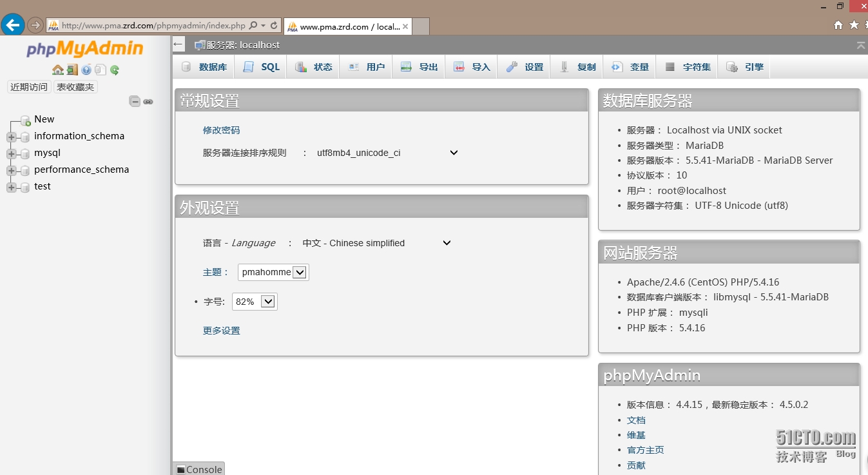868x475 pixels.
Task: Go forward with the browser forward arrow
Action: click(35, 25)
